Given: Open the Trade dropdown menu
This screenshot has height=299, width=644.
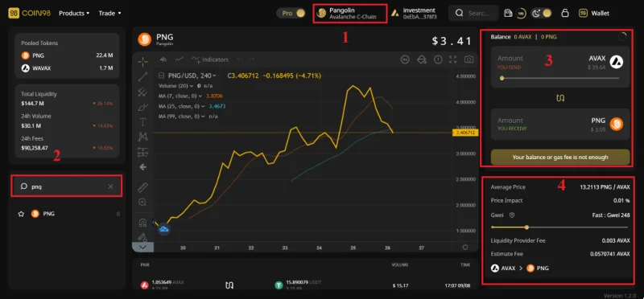Looking at the screenshot, I should 109,13.
